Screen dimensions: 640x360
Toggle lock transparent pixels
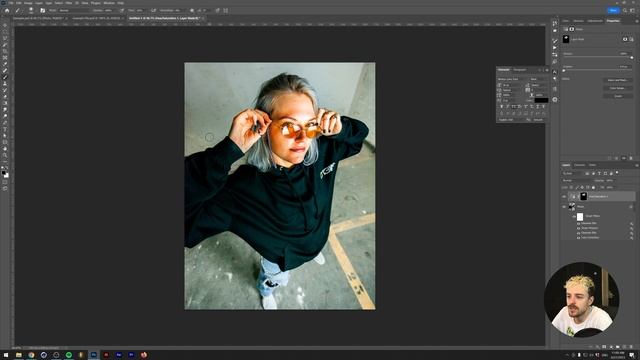point(571,187)
